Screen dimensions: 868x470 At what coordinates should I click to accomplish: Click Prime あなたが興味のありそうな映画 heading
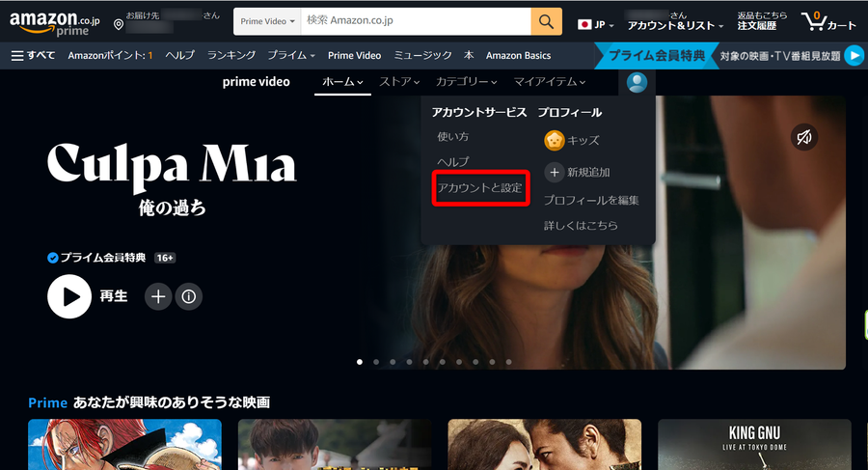coord(149,402)
